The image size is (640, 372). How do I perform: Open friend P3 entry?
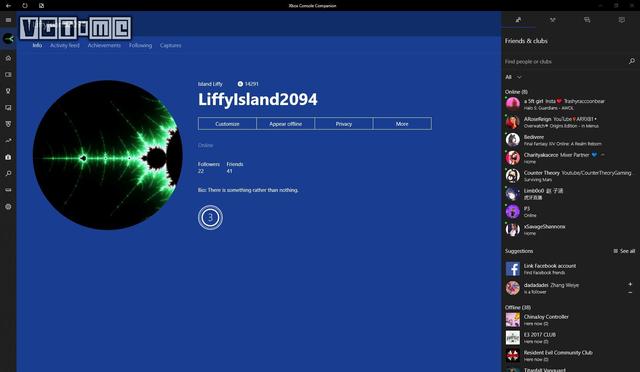(x=570, y=212)
